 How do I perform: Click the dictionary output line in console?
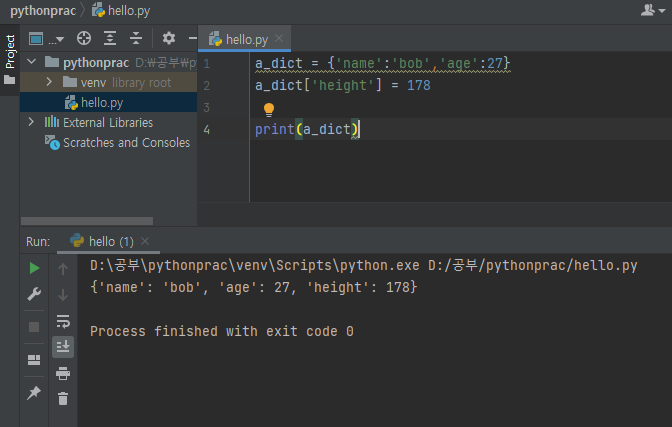(254, 287)
